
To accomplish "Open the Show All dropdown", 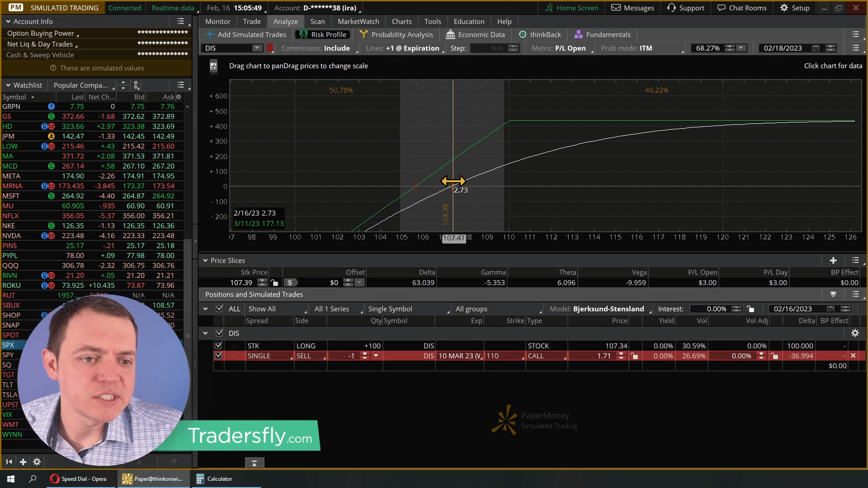I will 276,309.
